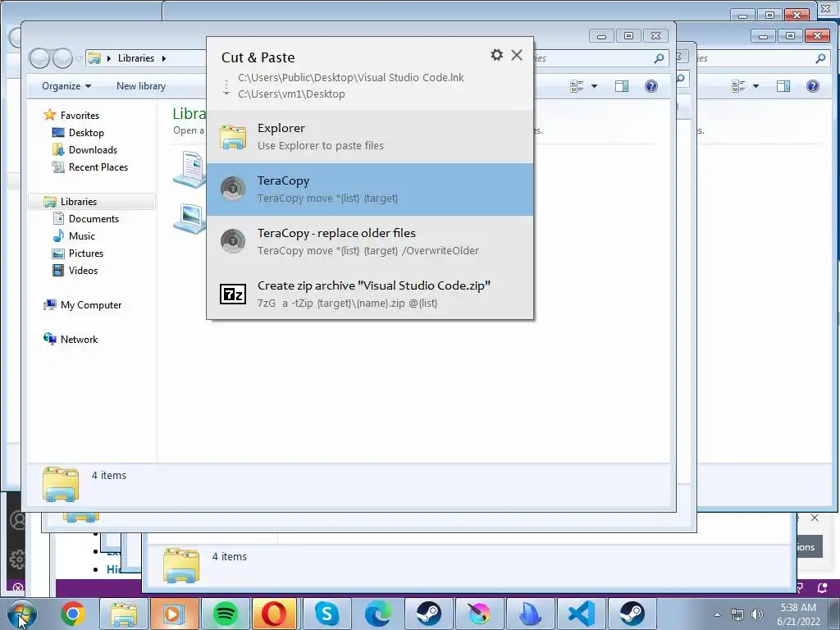The image size is (840, 630).
Task: Open view dropdown arrow in rear window
Action: click(x=756, y=86)
